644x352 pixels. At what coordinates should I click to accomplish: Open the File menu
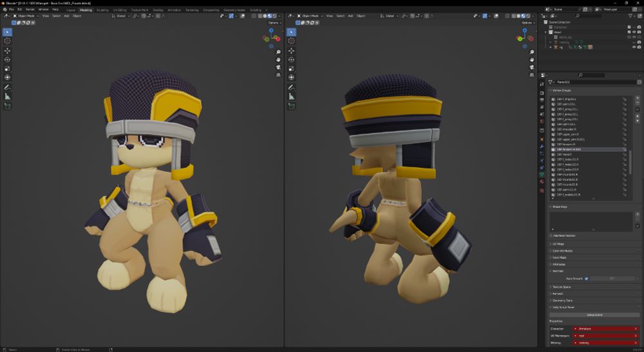pos(11,10)
